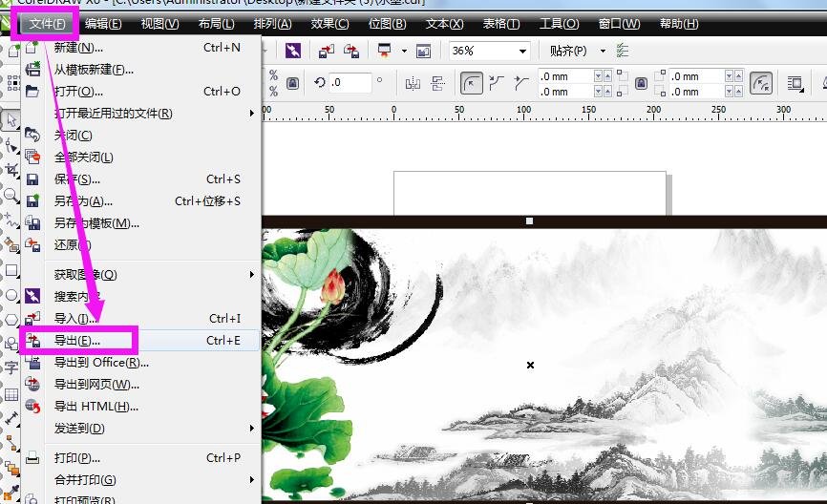Screen dimensions: 827x504
Task: Open the 36% zoom level dropdown
Action: 523,51
